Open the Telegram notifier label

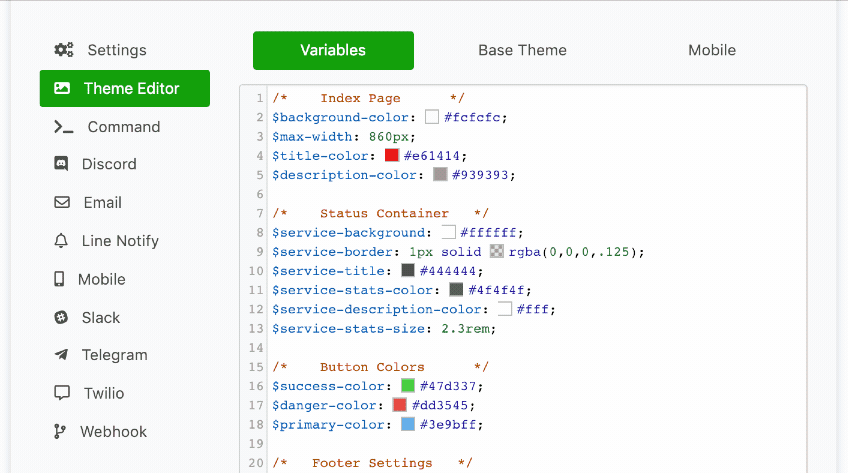tap(115, 355)
